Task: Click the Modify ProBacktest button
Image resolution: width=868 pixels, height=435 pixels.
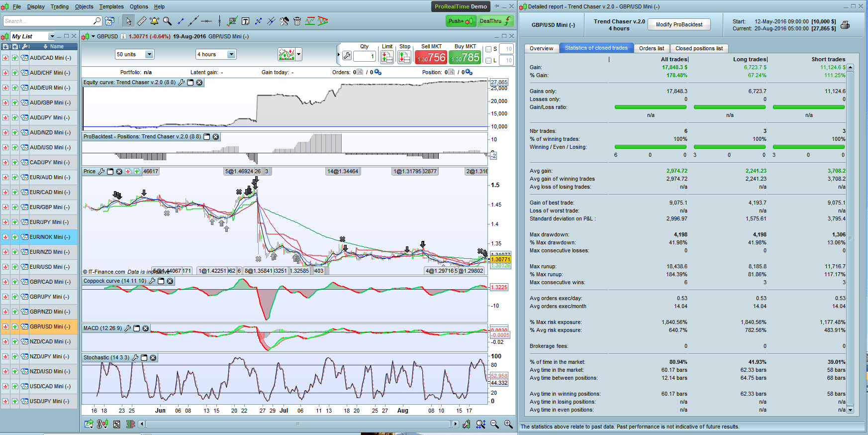Action: click(679, 24)
